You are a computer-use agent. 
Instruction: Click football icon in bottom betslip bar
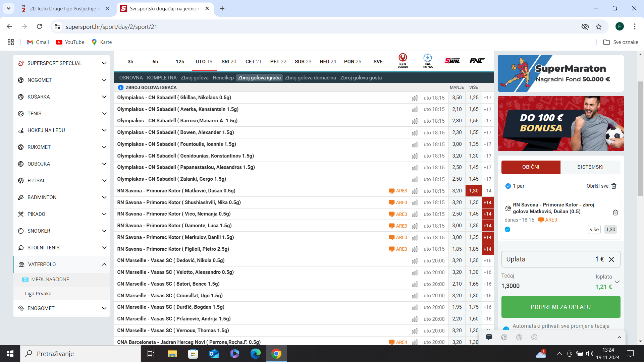coord(504,337)
